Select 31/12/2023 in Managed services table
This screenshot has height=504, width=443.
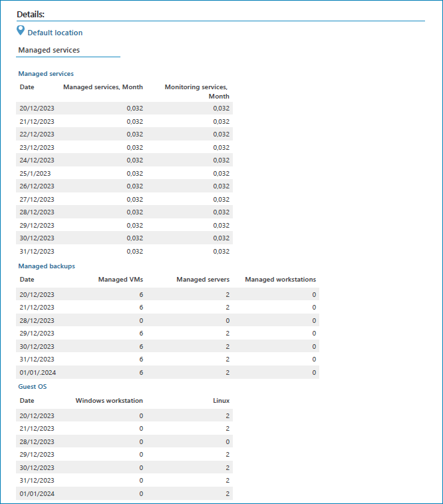tap(37, 252)
